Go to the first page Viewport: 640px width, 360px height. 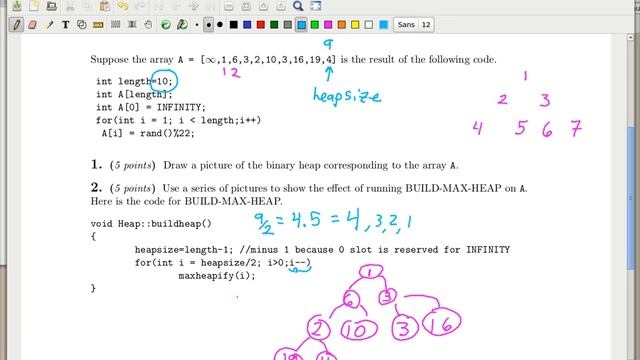tap(159, 6)
